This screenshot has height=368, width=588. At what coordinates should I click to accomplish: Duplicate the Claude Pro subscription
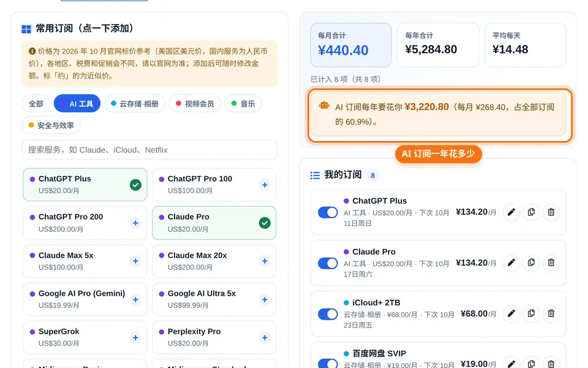tap(531, 263)
